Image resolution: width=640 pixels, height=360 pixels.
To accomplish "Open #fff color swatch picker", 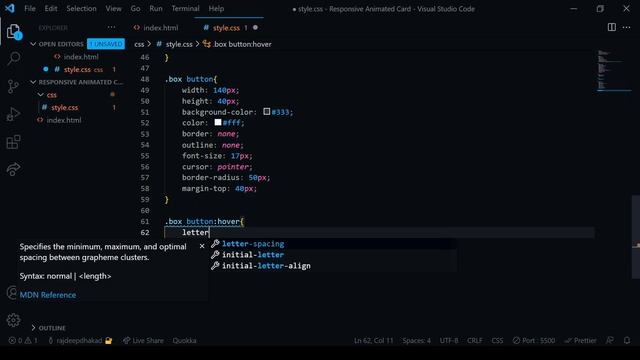I will tap(218, 122).
